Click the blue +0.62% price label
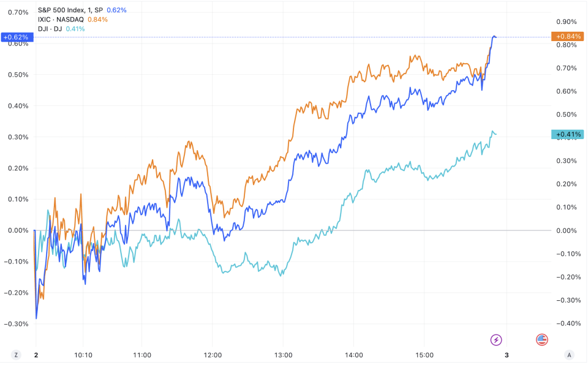The width and height of the screenshot is (588, 367). click(x=16, y=37)
